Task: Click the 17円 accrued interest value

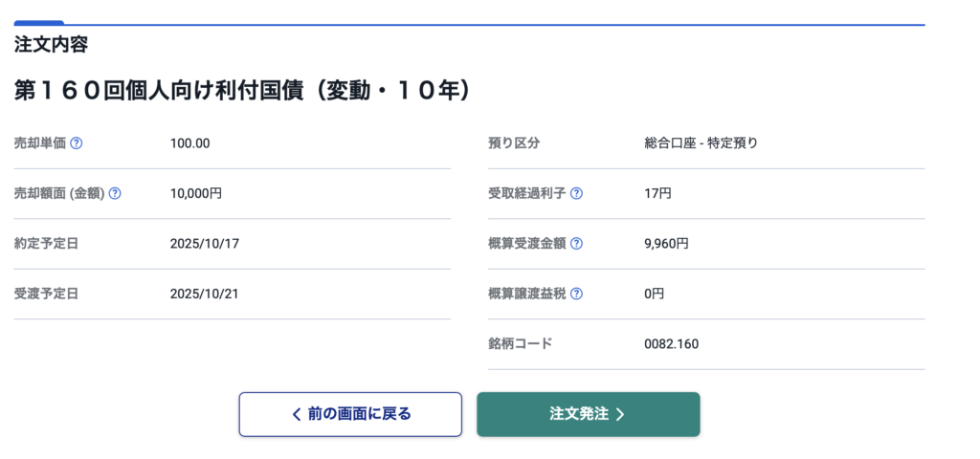Action: [657, 193]
